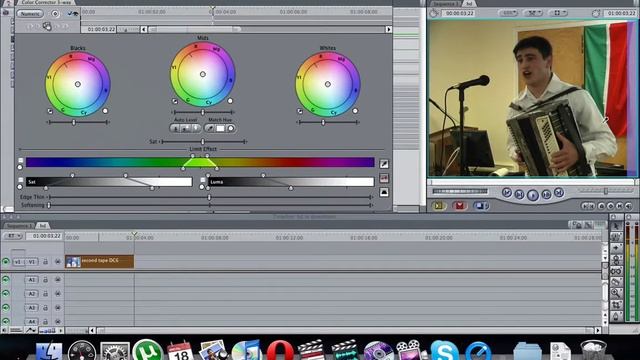Click Canvas jog control
640x360 pixels.
pyautogui.click(x=460, y=191)
